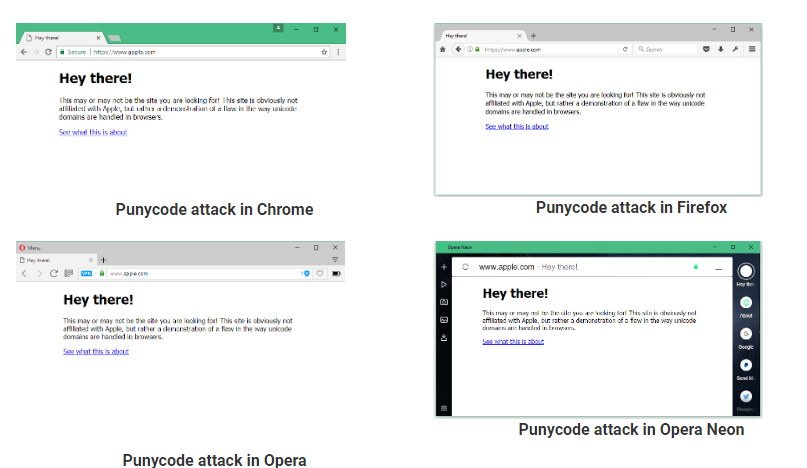Open 'See what this is about' in Opera

pyautogui.click(x=96, y=352)
